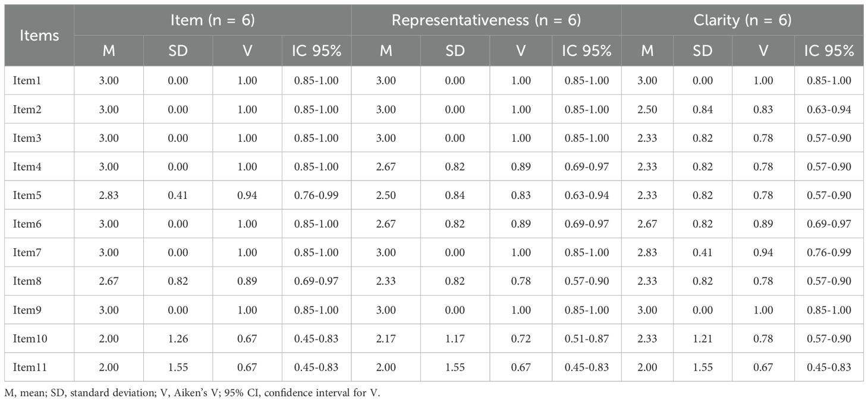Select the Item10 row label
Image resolution: width=868 pixels, height=402 pixels.
[30, 338]
